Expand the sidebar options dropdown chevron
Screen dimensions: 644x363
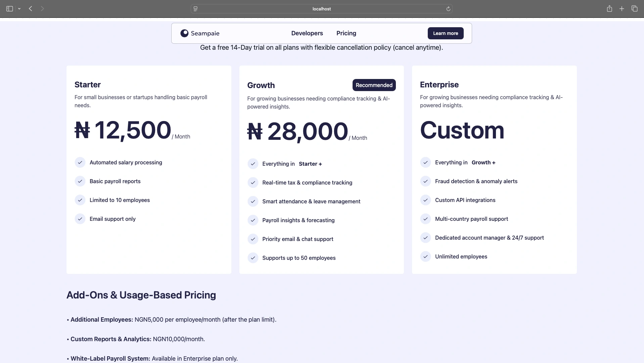[19, 9]
